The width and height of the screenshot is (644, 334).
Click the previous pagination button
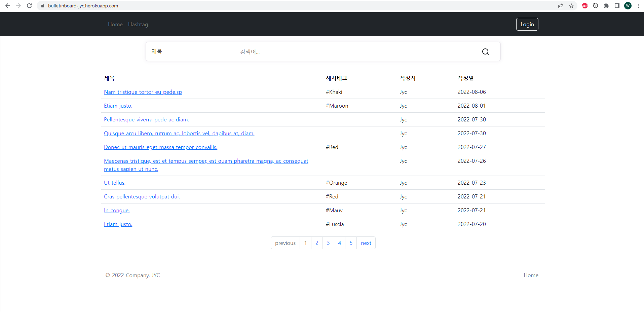pyautogui.click(x=285, y=243)
